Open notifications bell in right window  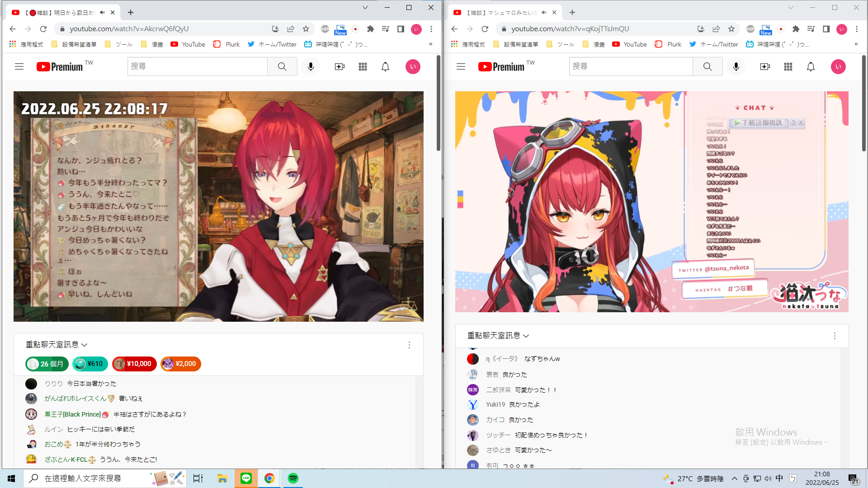coord(811,66)
